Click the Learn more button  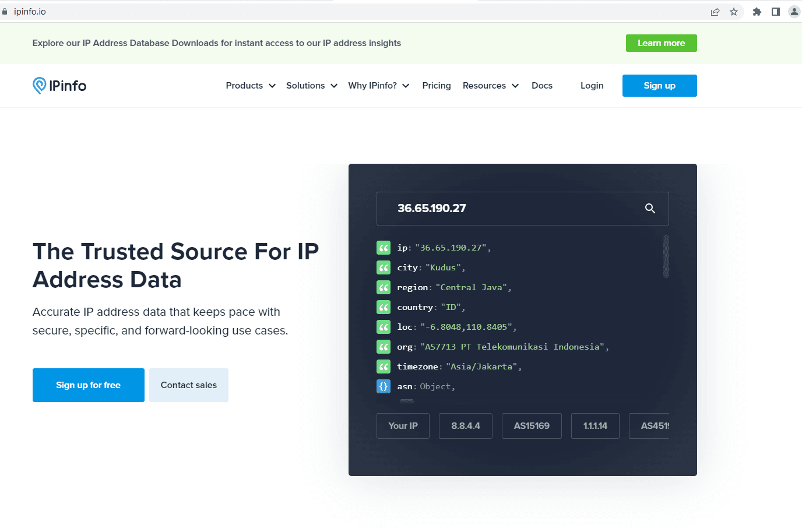[x=662, y=43]
